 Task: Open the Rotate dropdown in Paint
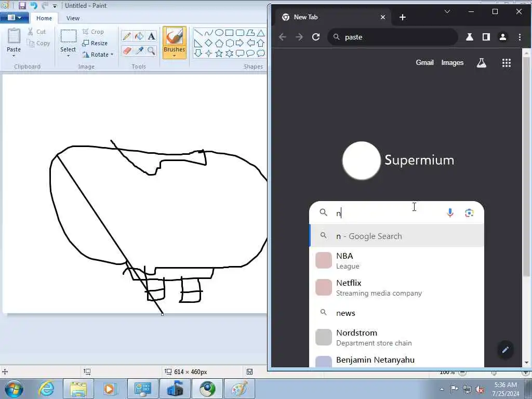(x=98, y=54)
